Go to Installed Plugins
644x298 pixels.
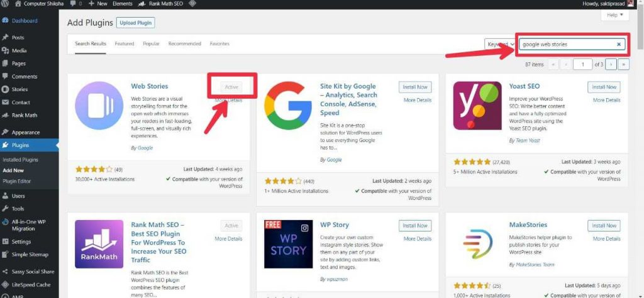20,160
